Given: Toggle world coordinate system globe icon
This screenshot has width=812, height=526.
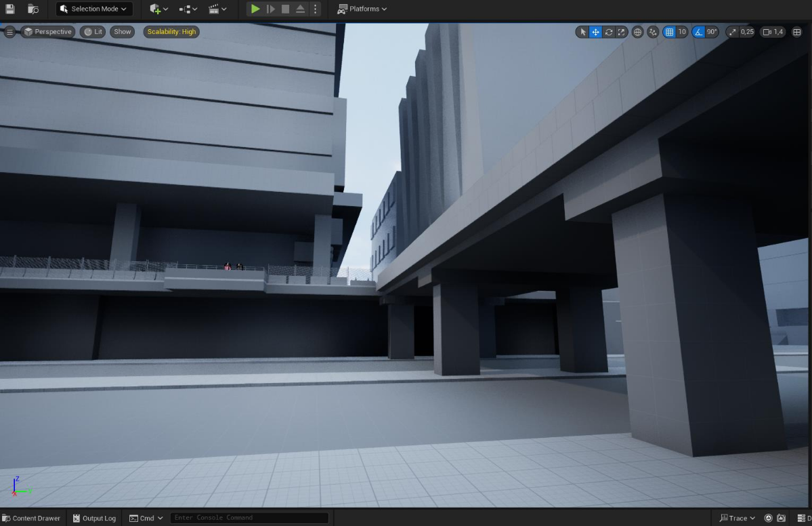Looking at the screenshot, I should pos(637,31).
